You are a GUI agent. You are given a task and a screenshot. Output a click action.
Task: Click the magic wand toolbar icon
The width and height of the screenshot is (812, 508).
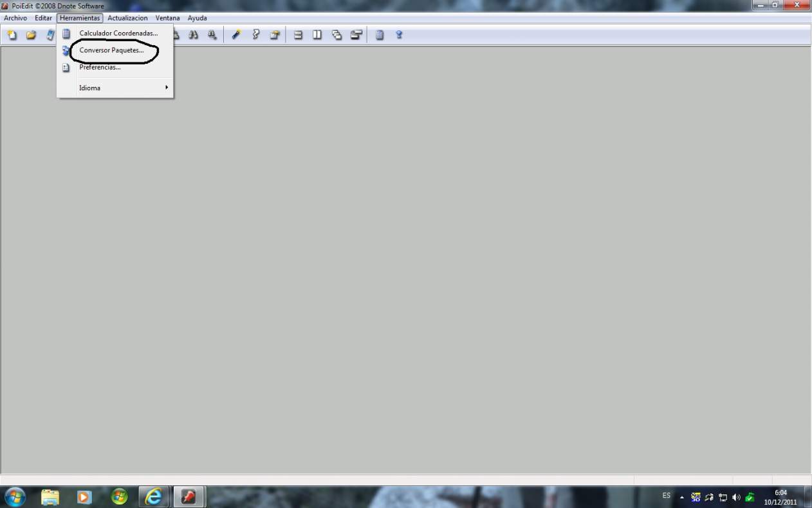[x=236, y=35]
